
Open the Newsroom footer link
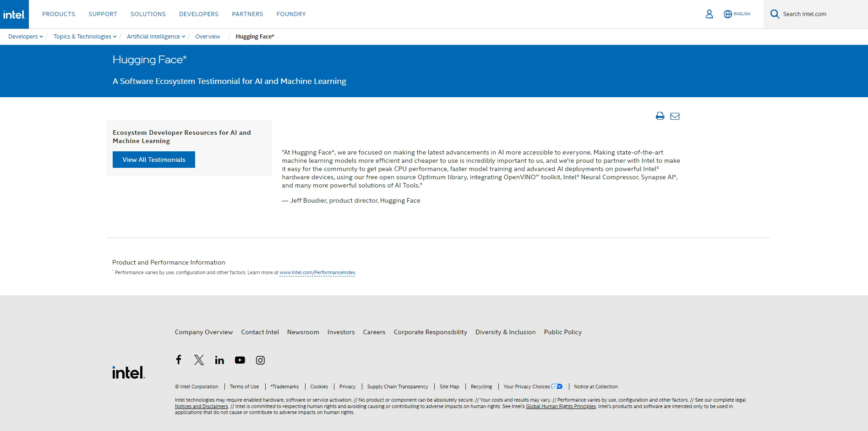[303, 332]
